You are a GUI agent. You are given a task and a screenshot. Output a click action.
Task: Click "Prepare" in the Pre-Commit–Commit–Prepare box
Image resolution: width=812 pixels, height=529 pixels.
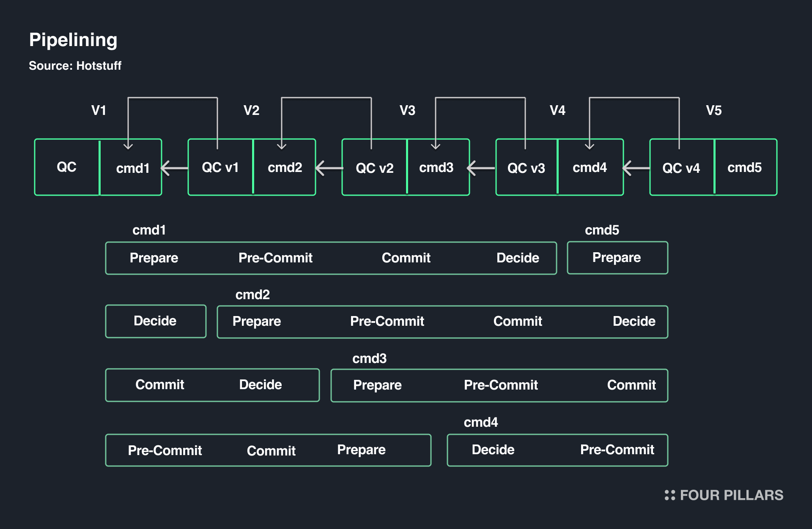tap(361, 450)
